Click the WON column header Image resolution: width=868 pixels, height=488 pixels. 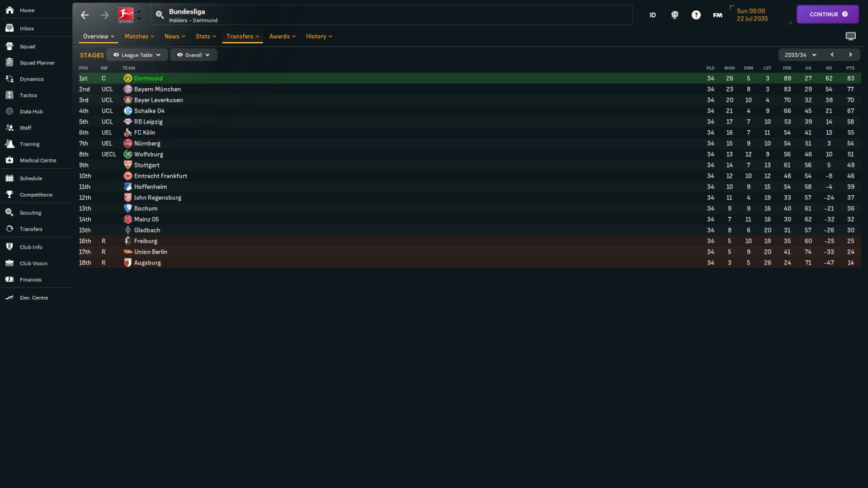pyautogui.click(x=730, y=68)
